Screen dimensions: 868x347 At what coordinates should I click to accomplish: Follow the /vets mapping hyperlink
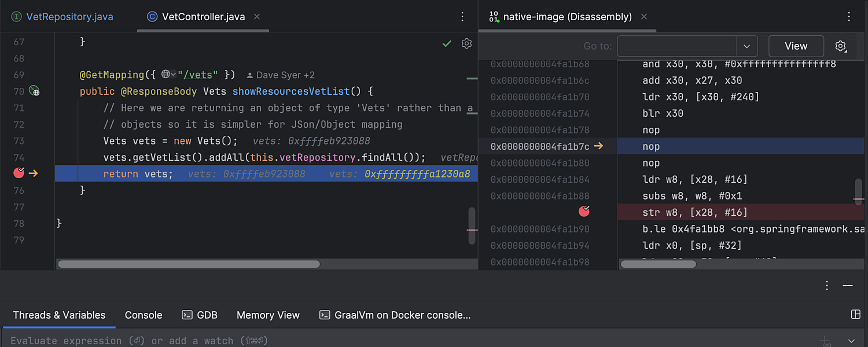coord(199,75)
